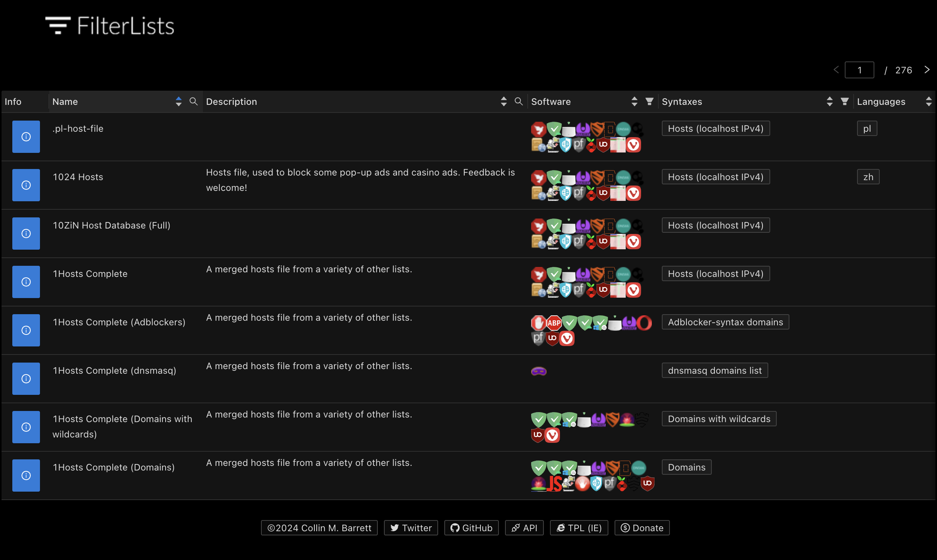
Task: Search descriptions using magnifier icon
Action: pyautogui.click(x=519, y=101)
